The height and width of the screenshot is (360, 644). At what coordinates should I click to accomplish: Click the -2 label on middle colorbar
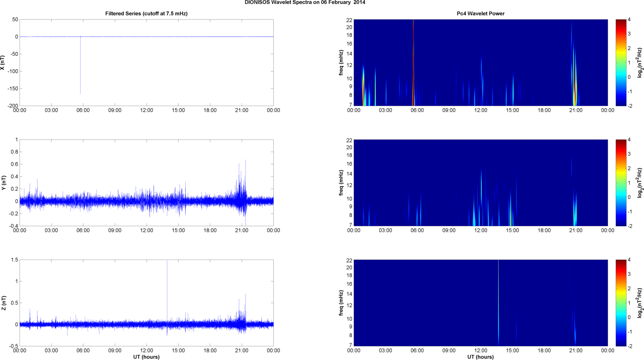(x=630, y=226)
